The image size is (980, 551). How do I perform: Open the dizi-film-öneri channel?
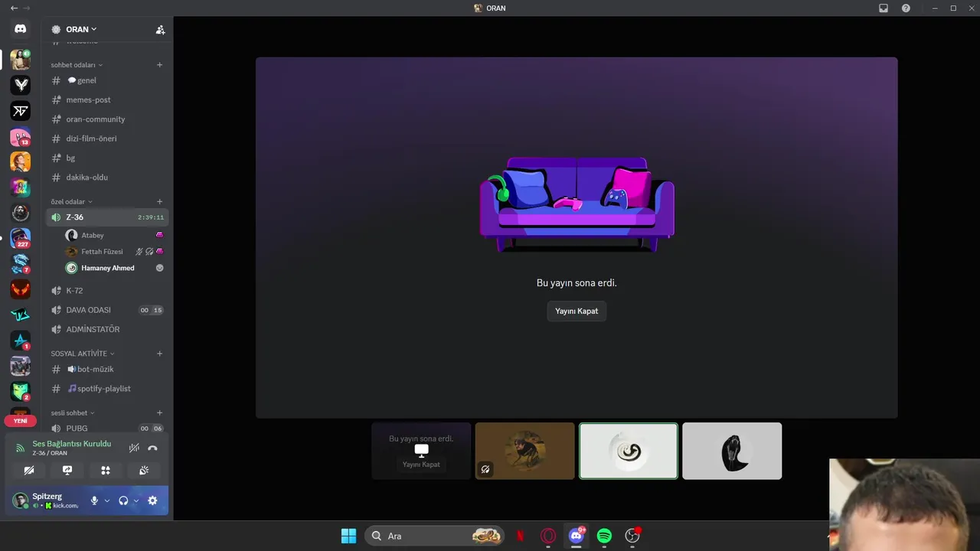[107, 139]
